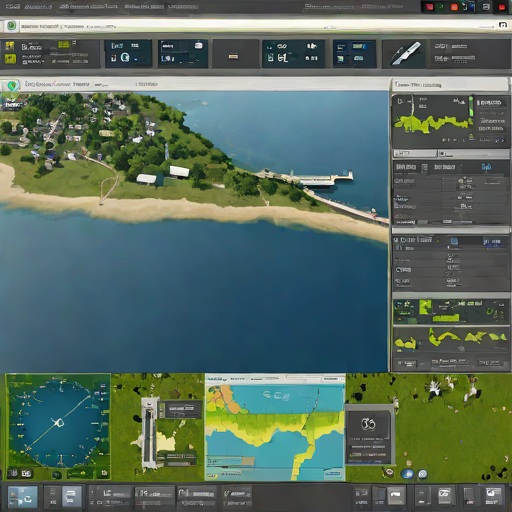This screenshot has height=512, width=512.
Task: Open the first menu in top menu bar
Action: pyautogui.click(x=13, y=6)
